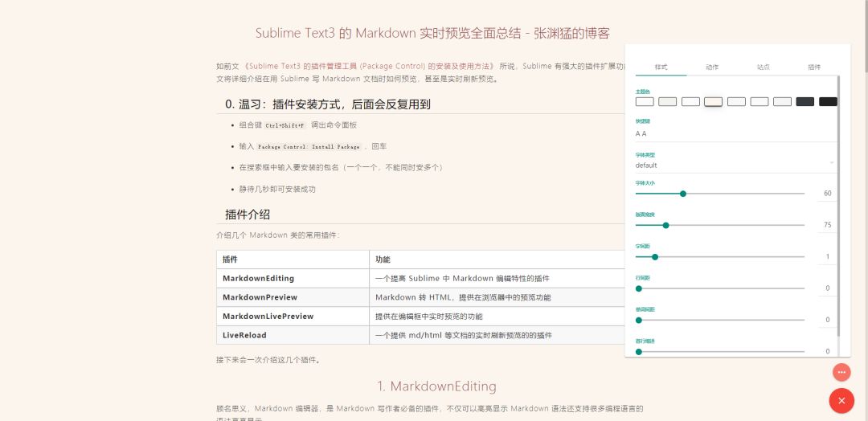This screenshot has width=868, height=421.
Task: Pick the first white theme color swatch
Action: [645, 102]
